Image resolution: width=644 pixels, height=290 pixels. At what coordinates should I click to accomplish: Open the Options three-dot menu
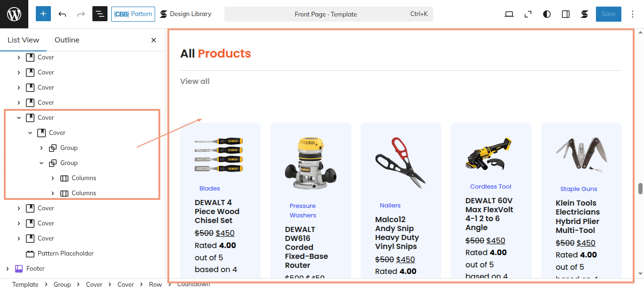point(633,14)
